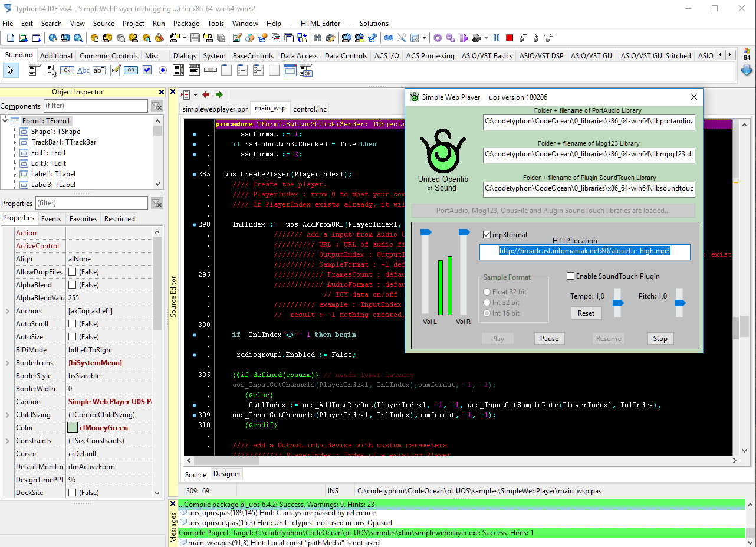Pick the TMainMenu component icon
This screenshot has width=756, height=547.
34,70
